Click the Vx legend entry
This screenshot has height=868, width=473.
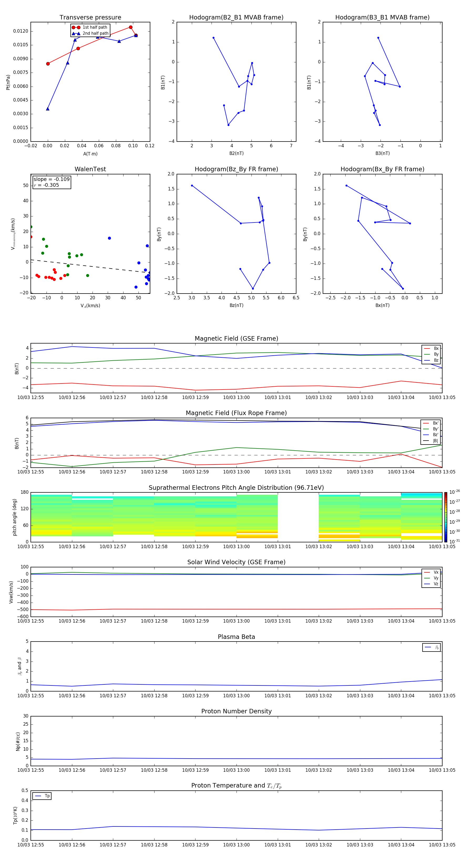coord(431,572)
